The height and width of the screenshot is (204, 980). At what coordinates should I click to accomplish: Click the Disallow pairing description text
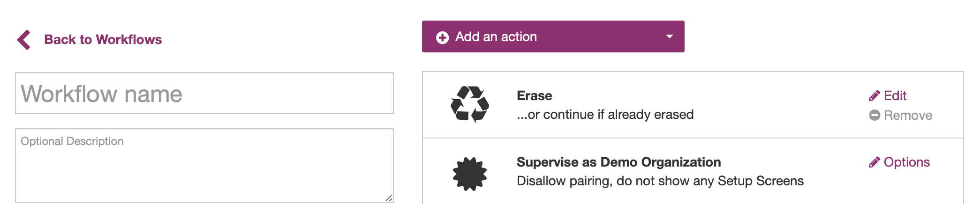coord(660,181)
